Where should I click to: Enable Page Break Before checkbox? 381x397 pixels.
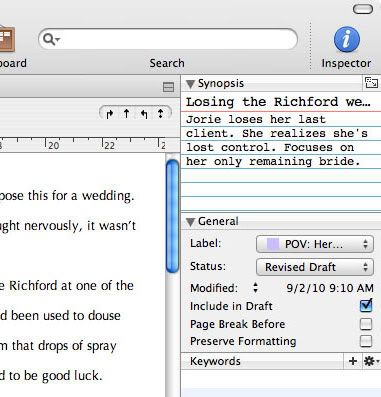(366, 324)
